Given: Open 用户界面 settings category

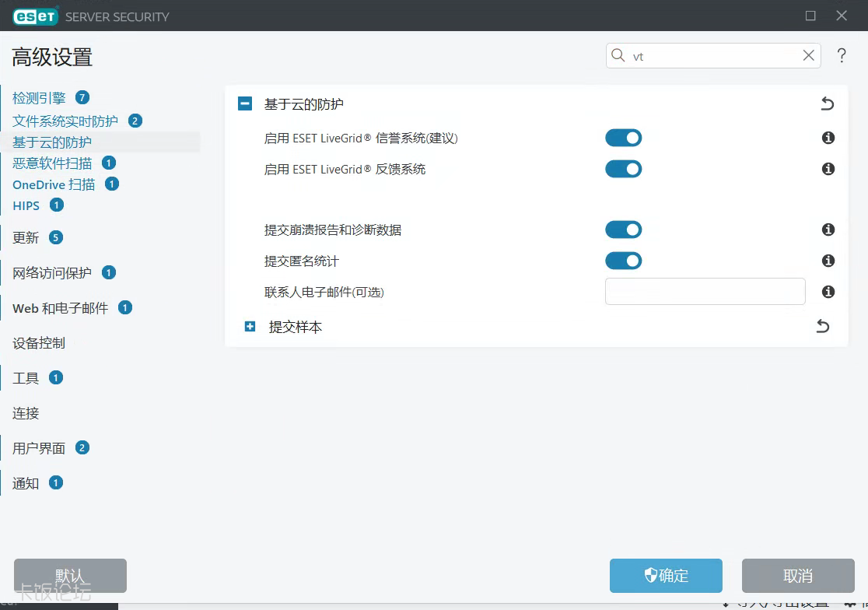Looking at the screenshot, I should [x=39, y=448].
